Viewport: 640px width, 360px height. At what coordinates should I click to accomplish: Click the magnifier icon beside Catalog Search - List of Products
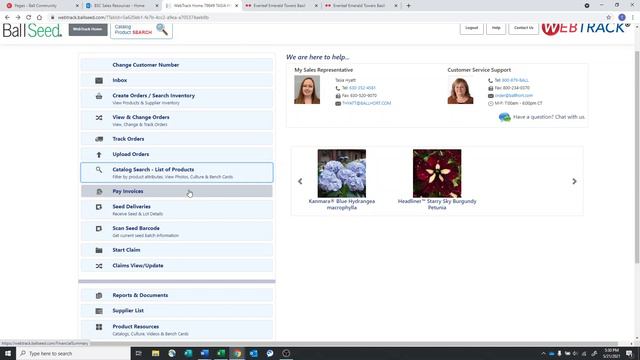[99, 170]
